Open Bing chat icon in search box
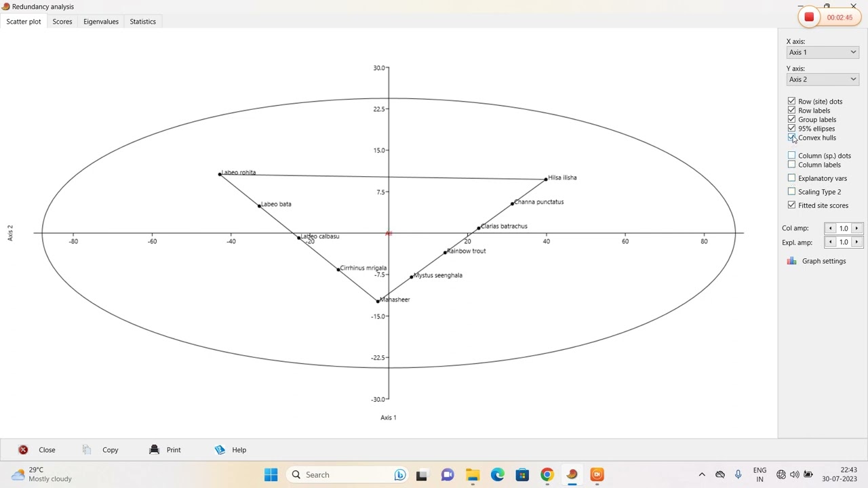868x488 pixels. [x=400, y=475]
